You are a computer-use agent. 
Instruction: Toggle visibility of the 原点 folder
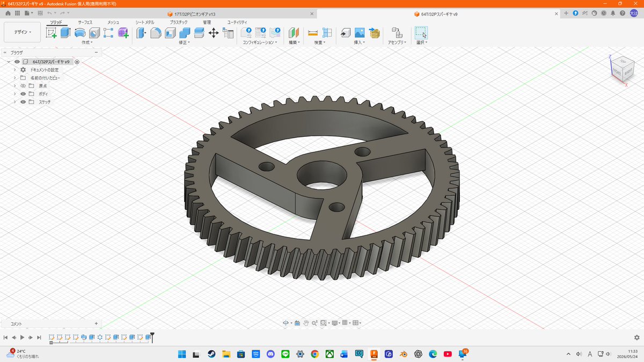[23, 86]
